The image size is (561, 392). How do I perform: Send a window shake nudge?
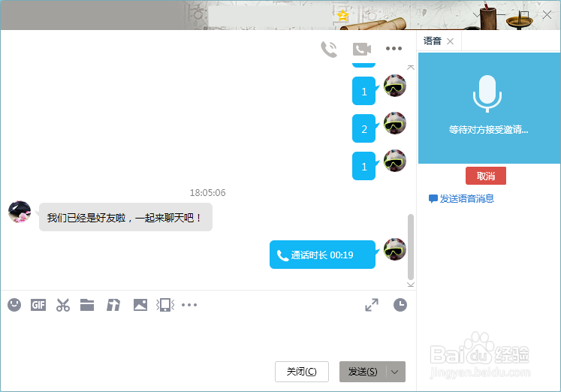(x=165, y=305)
